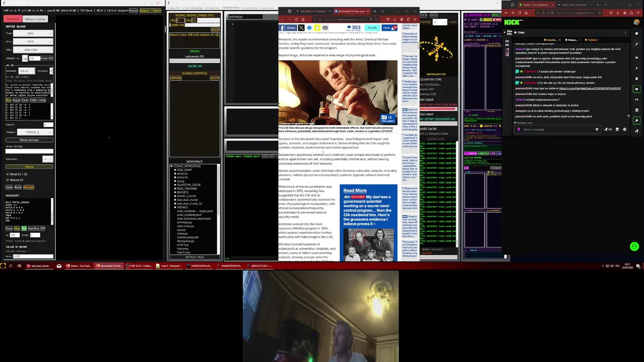Open the Kierunek dropdown
Viewport: 644px width, 362px height.
click(x=48, y=159)
